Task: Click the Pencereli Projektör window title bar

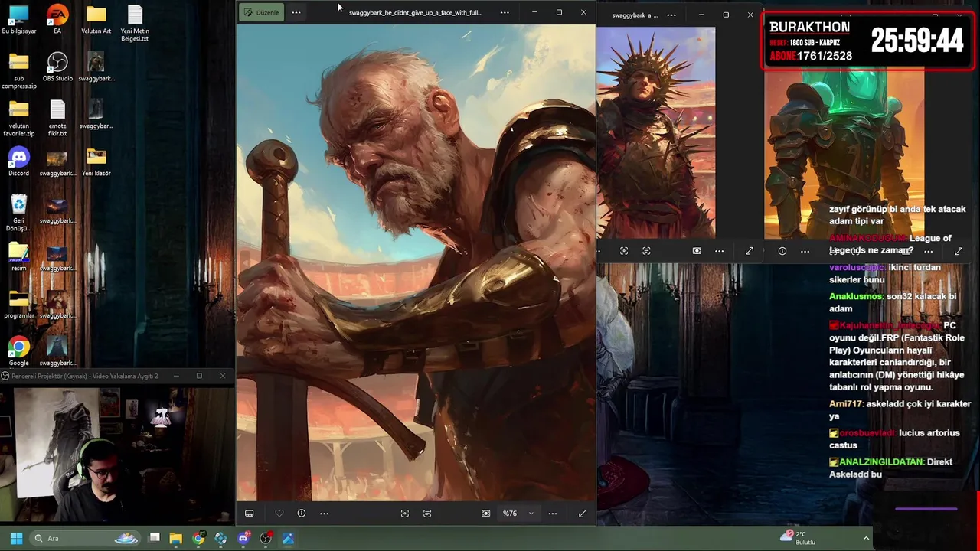Action: 116,376
